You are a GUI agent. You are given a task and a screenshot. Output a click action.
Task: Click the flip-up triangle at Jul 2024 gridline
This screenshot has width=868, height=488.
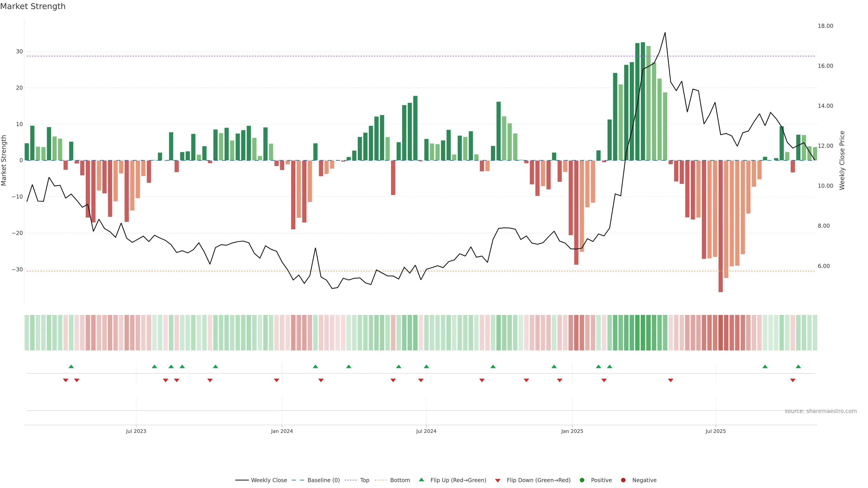click(x=426, y=366)
